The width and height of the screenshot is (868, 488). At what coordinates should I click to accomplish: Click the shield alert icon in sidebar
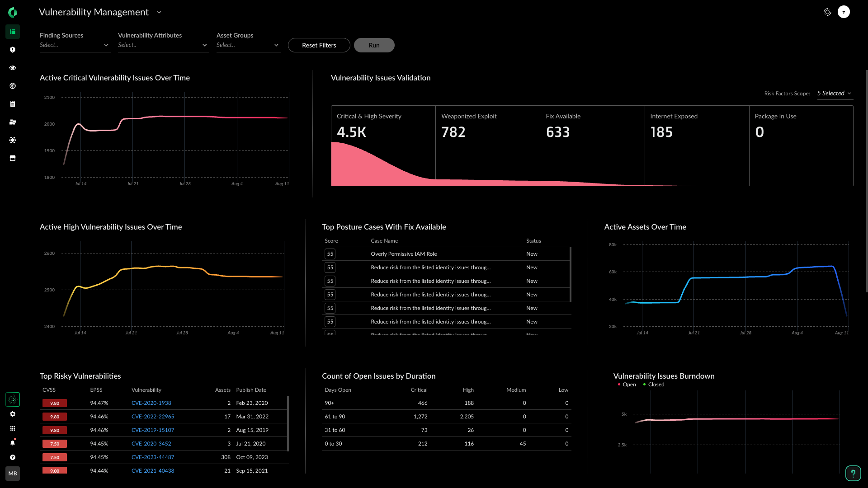point(13,50)
